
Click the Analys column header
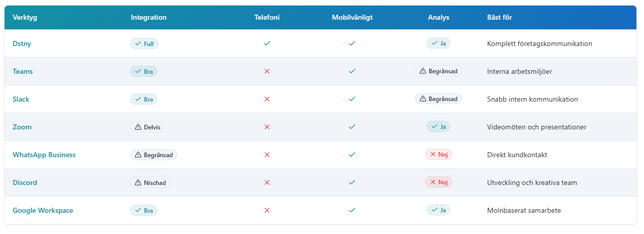pyautogui.click(x=438, y=17)
